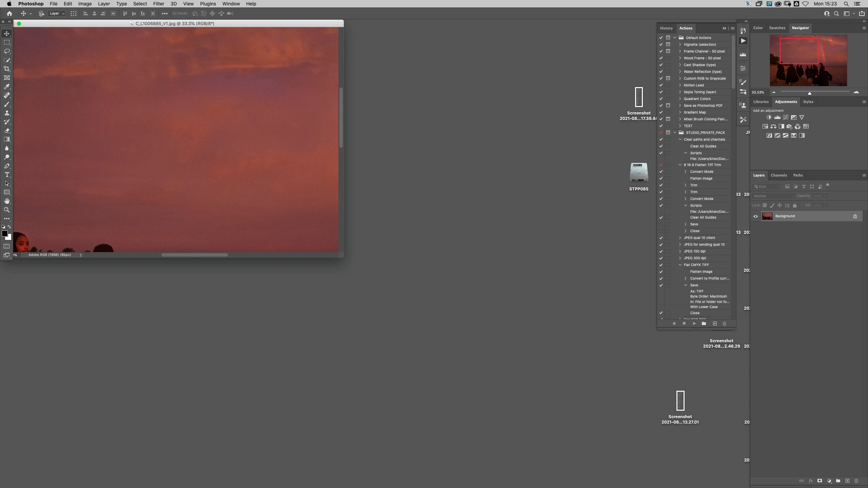Open the Layer auto-select dropdown
The height and width of the screenshot is (488, 868).
(57, 14)
